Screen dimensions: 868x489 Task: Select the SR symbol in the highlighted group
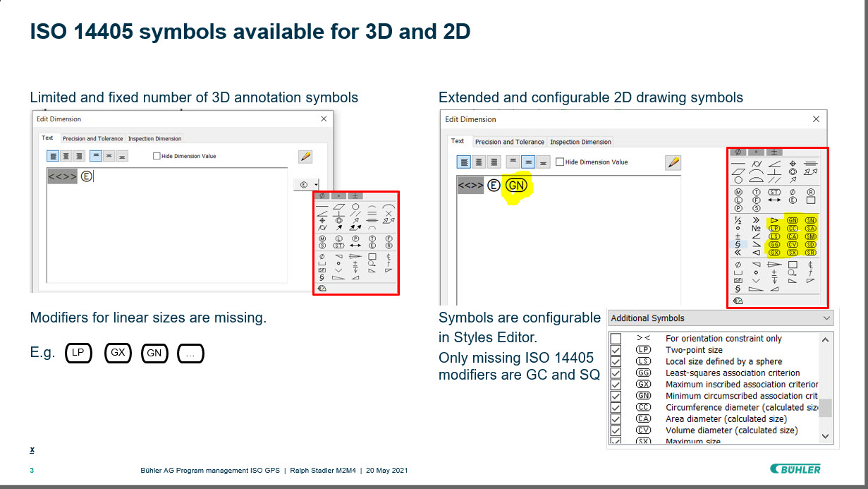812,253
